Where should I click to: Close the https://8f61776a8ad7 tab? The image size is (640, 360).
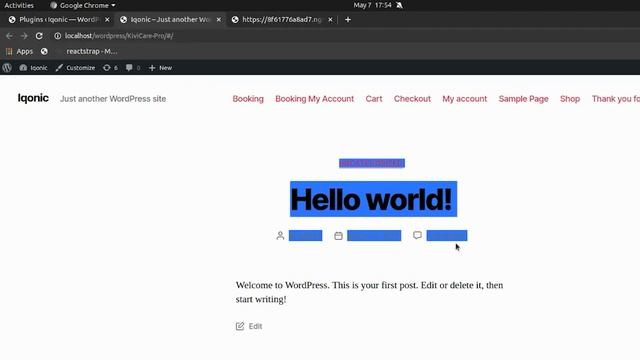330,20
